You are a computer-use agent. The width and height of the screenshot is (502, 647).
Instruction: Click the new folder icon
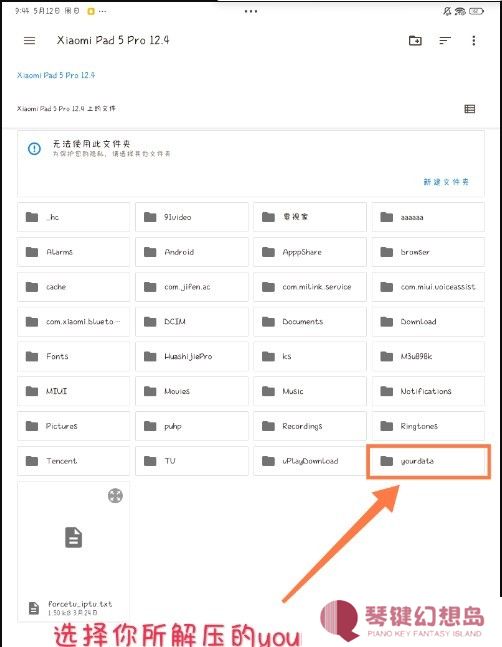coord(415,40)
